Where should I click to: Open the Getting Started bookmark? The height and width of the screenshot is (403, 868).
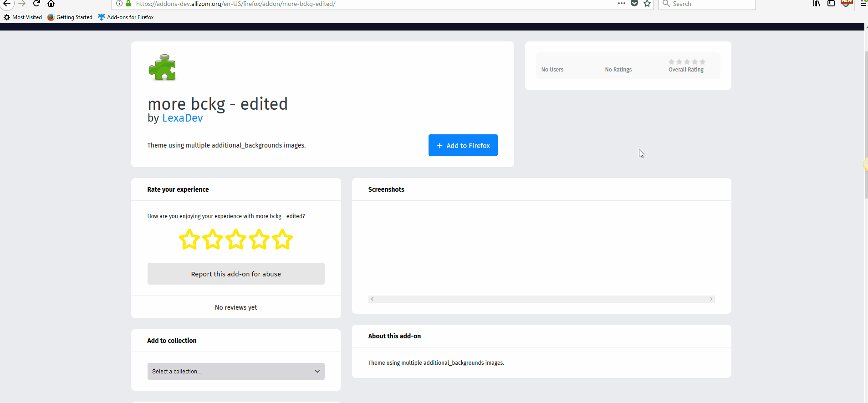tap(70, 17)
